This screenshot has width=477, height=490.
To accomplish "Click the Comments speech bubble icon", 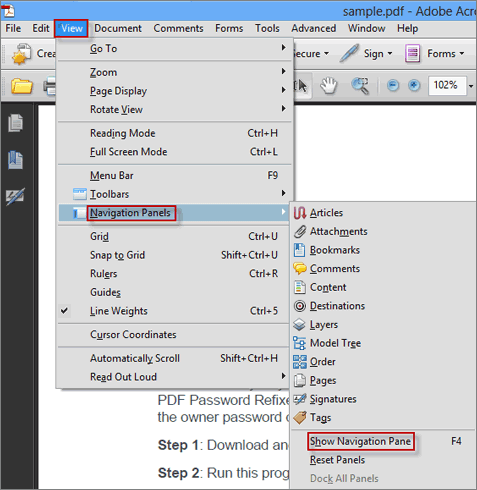I will click(300, 269).
